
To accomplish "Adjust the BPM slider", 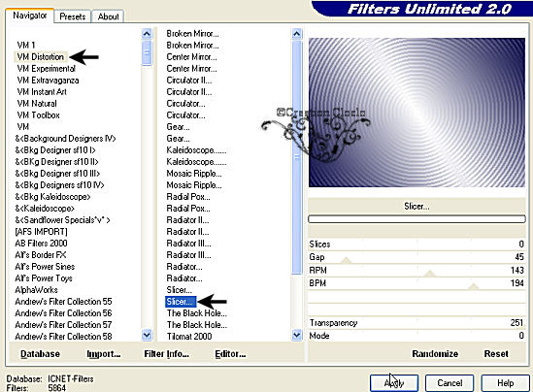I will (416, 283).
